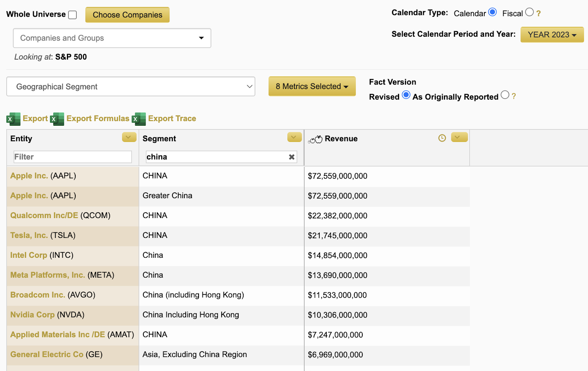
Task: Open Entity column options arrow
Action: 129,137
